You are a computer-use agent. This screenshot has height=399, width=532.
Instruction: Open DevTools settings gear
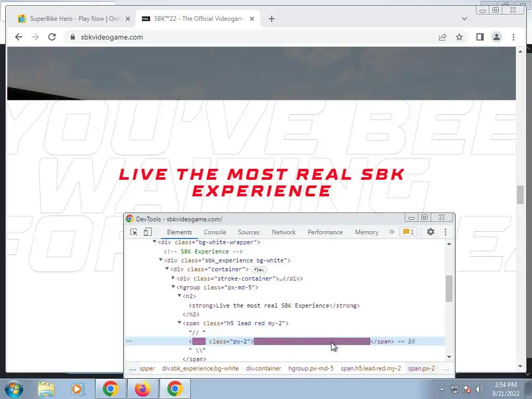pyautogui.click(x=431, y=232)
